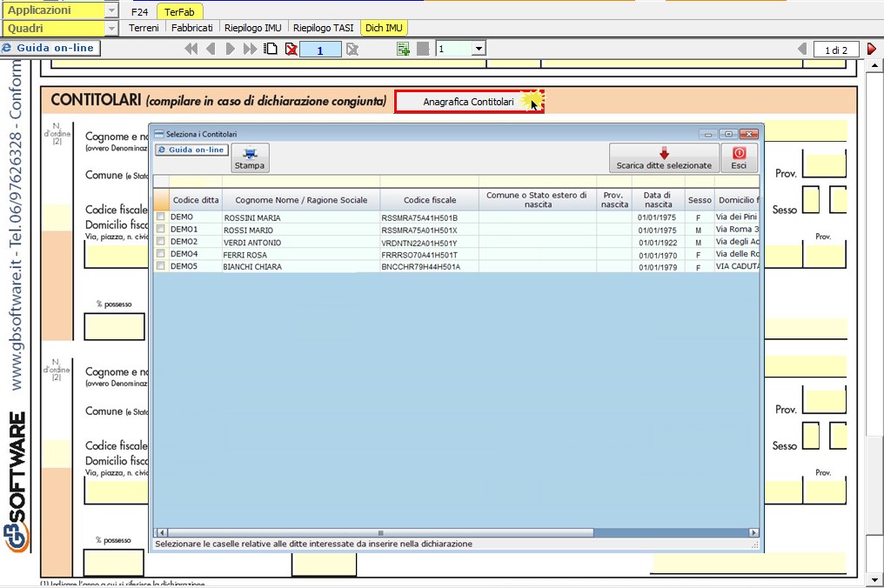Image resolution: width=884 pixels, height=588 pixels.
Task: Click Comune o Stato estero di nascita header
Action: click(538, 199)
